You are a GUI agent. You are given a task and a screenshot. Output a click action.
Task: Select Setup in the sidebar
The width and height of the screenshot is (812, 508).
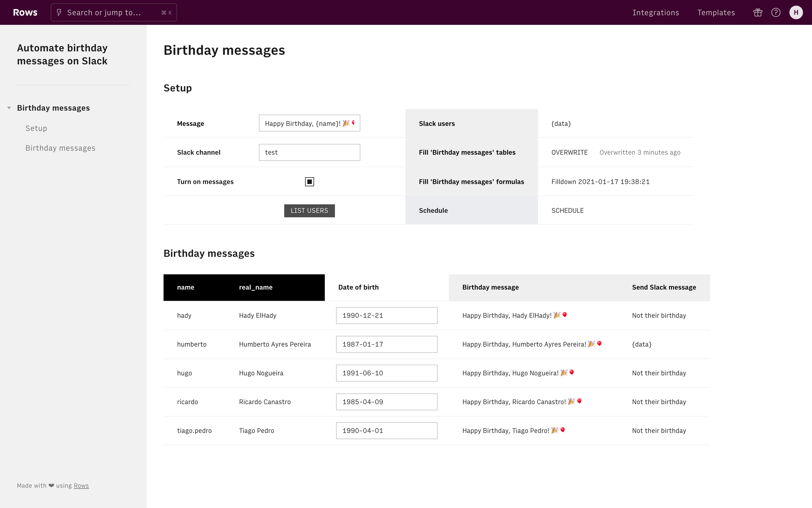(36, 128)
